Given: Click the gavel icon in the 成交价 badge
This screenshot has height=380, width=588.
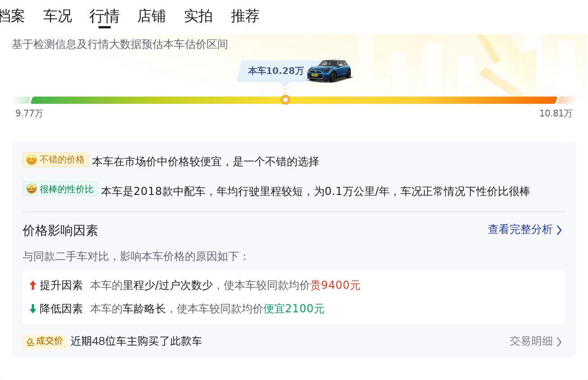Looking at the screenshot, I should click(30, 342).
